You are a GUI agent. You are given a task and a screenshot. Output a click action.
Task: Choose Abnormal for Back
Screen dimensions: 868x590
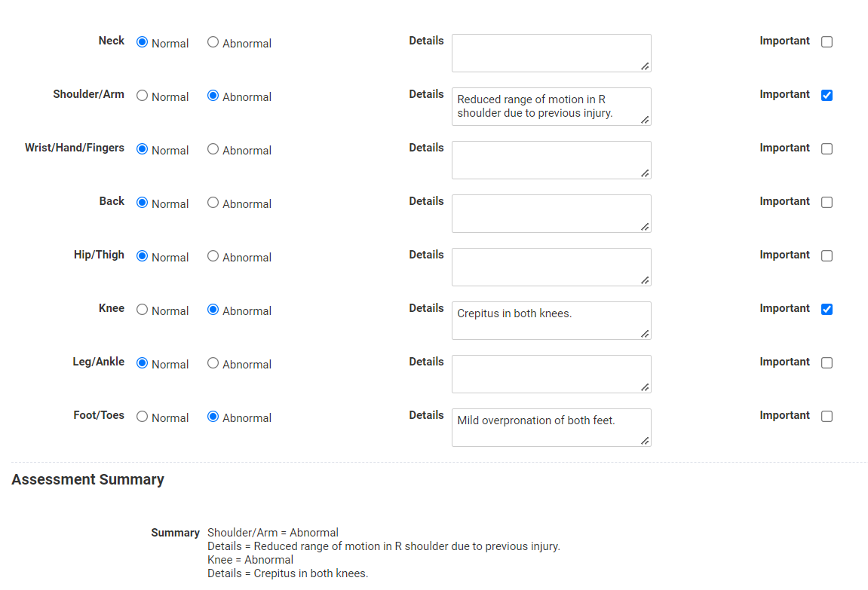pyautogui.click(x=213, y=203)
